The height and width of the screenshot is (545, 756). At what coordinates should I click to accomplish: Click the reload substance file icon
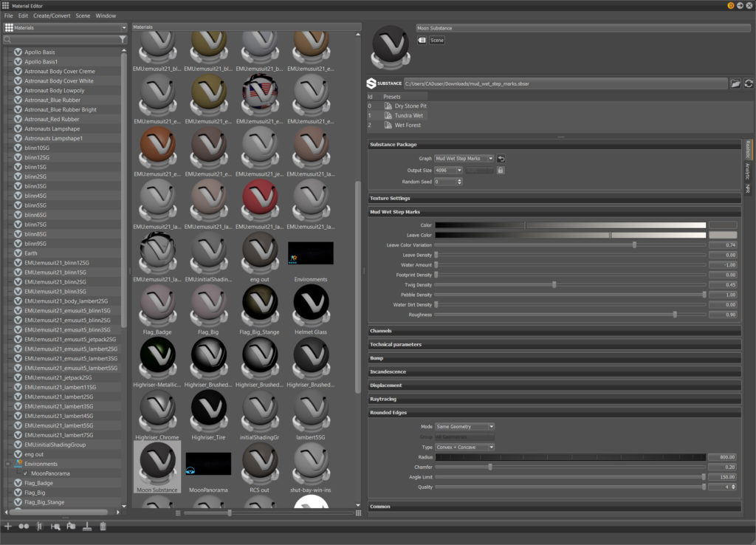click(749, 83)
